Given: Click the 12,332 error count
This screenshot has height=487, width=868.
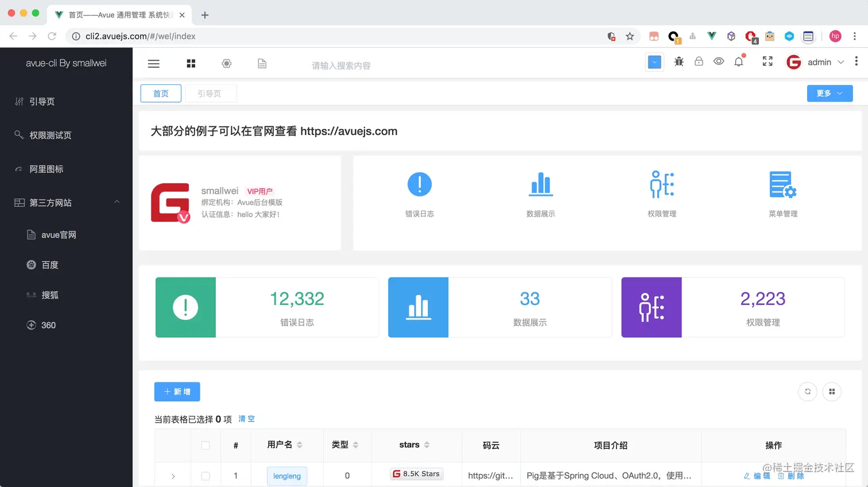Looking at the screenshot, I should (x=297, y=299).
